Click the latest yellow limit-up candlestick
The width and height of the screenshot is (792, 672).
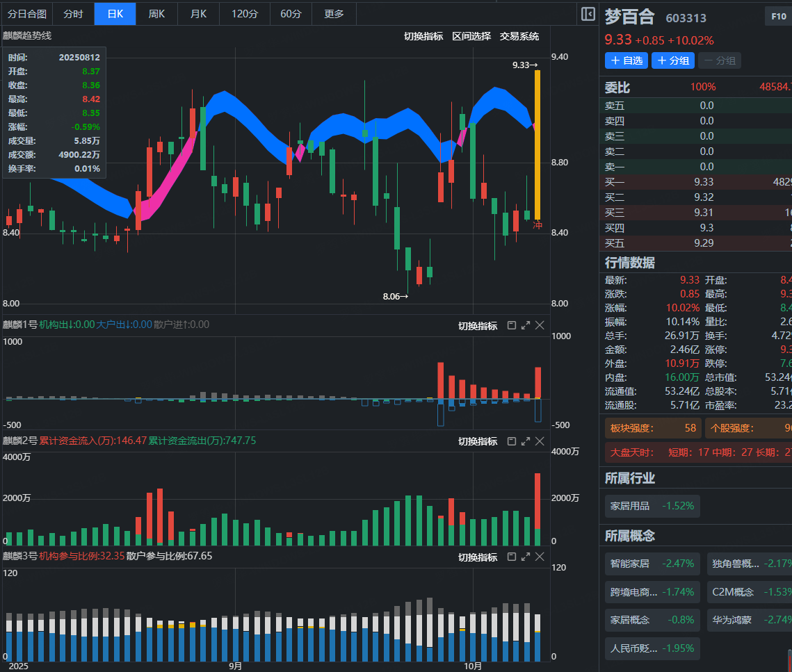(x=538, y=145)
